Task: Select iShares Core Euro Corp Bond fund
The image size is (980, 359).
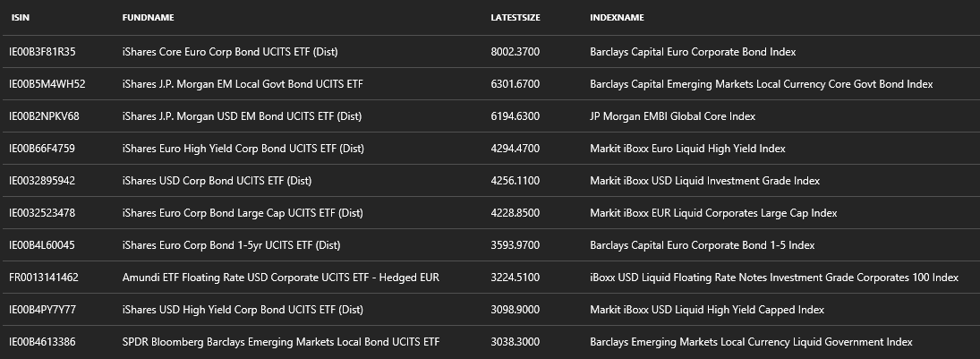Action: click(243, 52)
